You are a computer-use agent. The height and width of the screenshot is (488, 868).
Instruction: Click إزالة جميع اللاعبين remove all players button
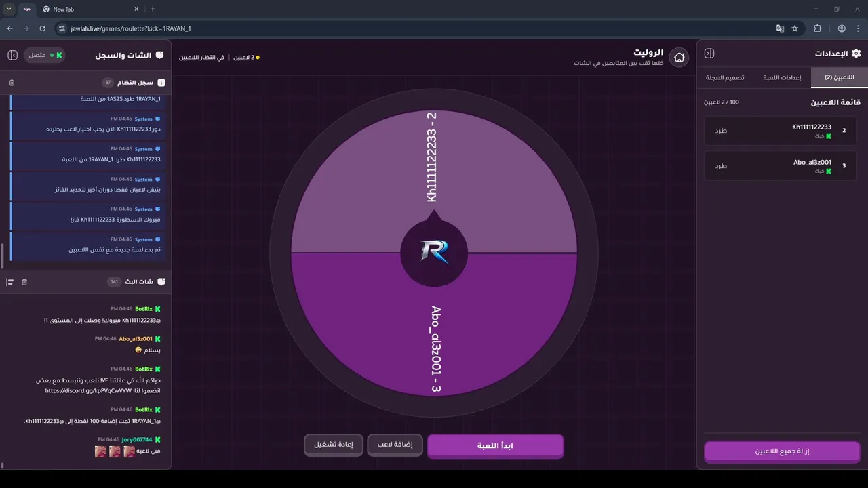coord(783,451)
